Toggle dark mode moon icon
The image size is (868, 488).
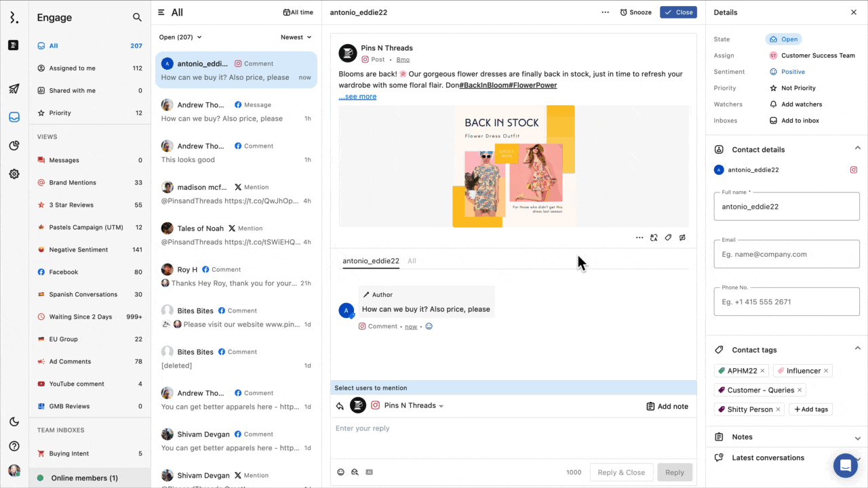[14, 422]
